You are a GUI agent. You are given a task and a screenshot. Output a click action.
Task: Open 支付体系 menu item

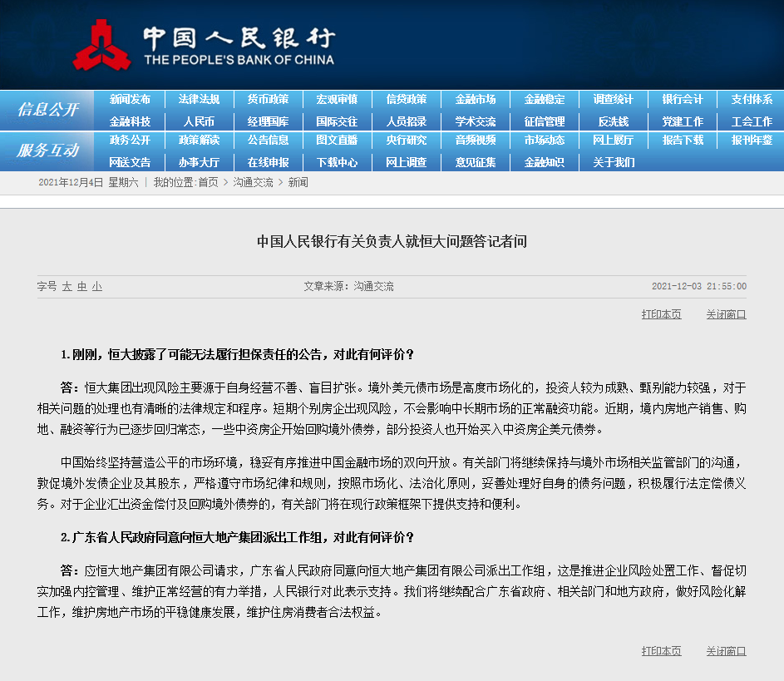pos(752,99)
